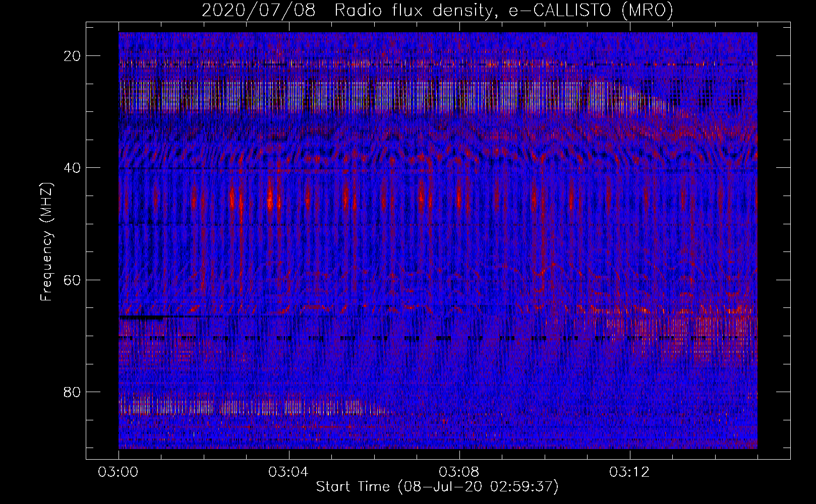Click the 2020/07/08 date in the title
This screenshot has width=816, height=504.
[x=258, y=11]
